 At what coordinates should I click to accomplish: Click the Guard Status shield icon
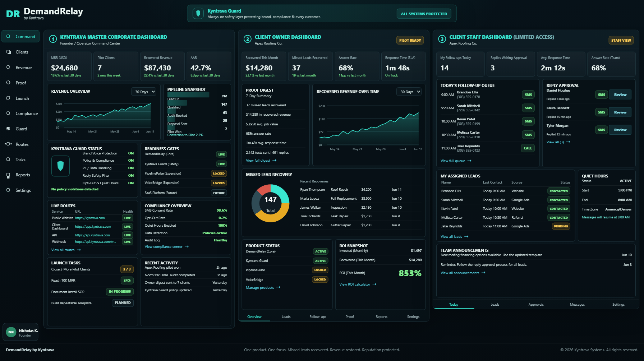click(60, 166)
